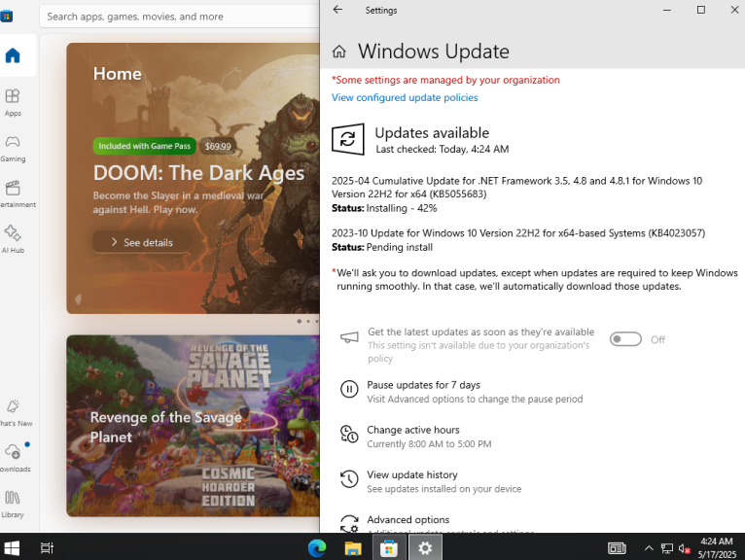Image resolution: width=745 pixels, height=560 pixels.
Task: Open Downloads in Microsoft Store sidebar
Action: (x=13, y=458)
